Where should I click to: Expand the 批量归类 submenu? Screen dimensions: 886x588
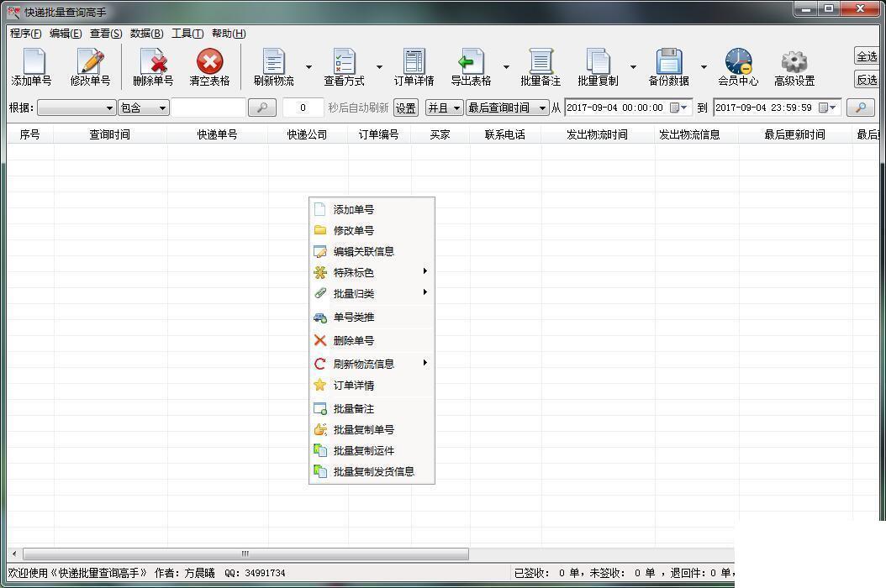click(372, 293)
